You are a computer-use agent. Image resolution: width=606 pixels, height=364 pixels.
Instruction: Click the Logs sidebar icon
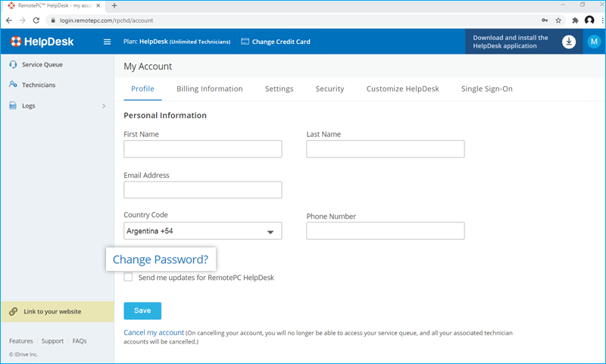coord(14,106)
